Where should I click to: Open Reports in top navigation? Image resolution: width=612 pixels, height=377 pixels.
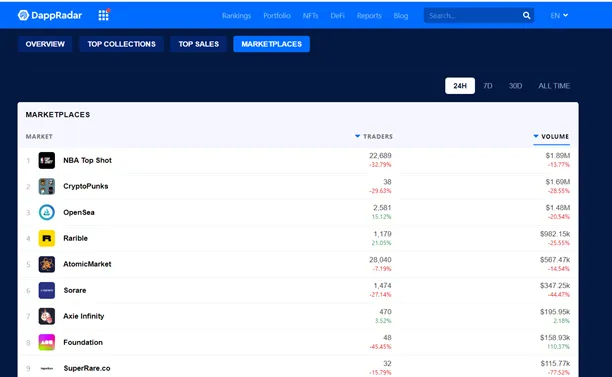[369, 16]
